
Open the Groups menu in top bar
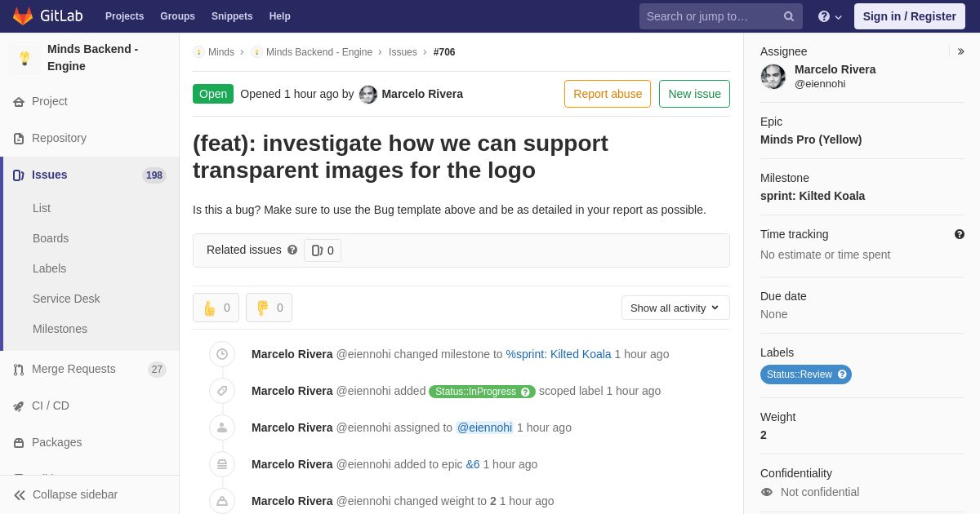coord(177,16)
